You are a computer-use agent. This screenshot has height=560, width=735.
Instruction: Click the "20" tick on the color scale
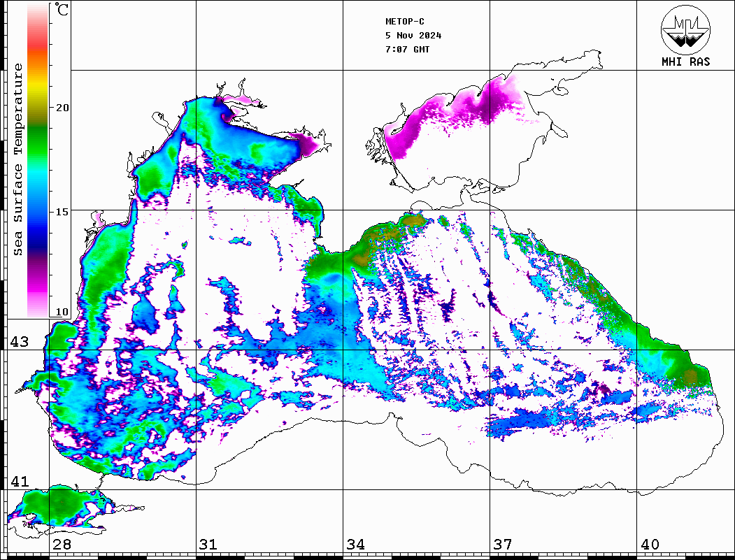click(62, 108)
